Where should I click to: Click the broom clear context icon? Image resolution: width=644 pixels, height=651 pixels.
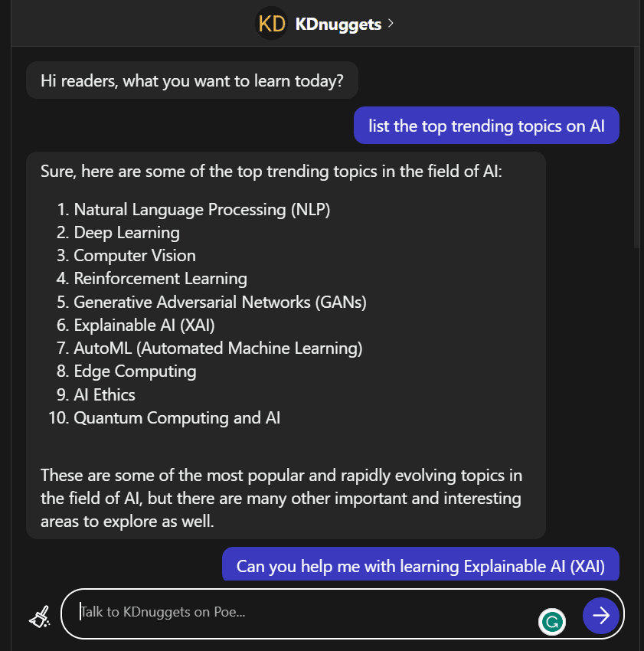(x=39, y=616)
